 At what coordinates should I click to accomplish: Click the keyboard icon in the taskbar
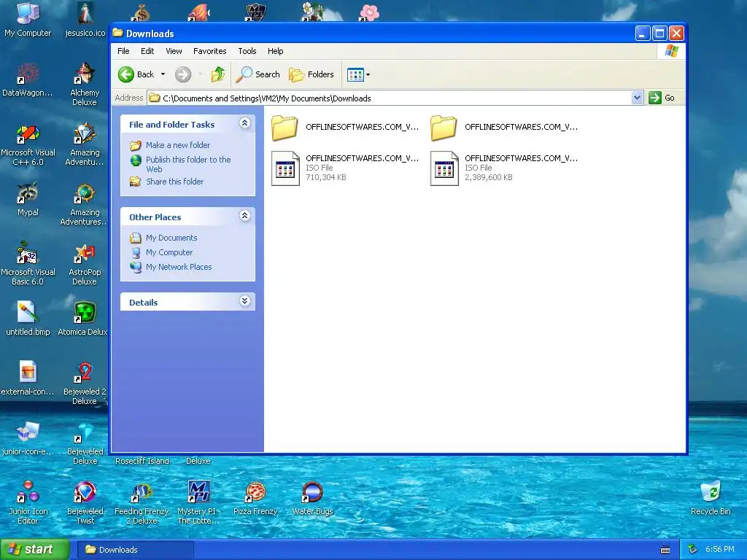pyautogui.click(x=665, y=550)
